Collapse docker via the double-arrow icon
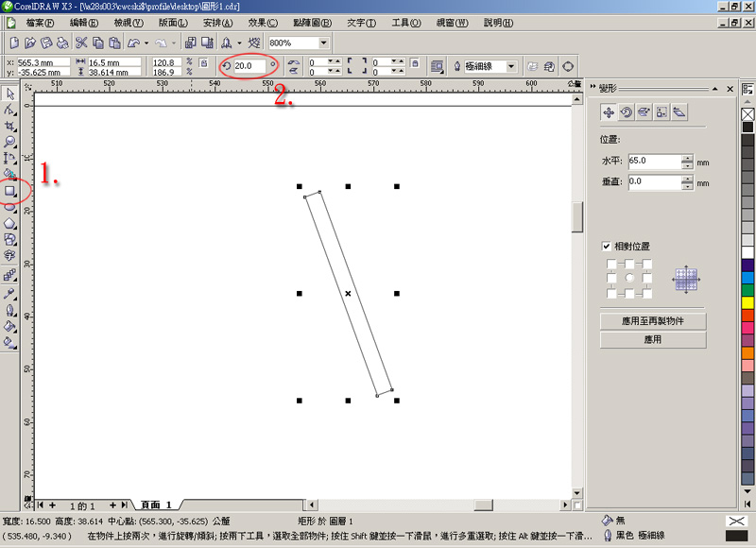Viewport: 756px width, 548px height. [x=593, y=87]
